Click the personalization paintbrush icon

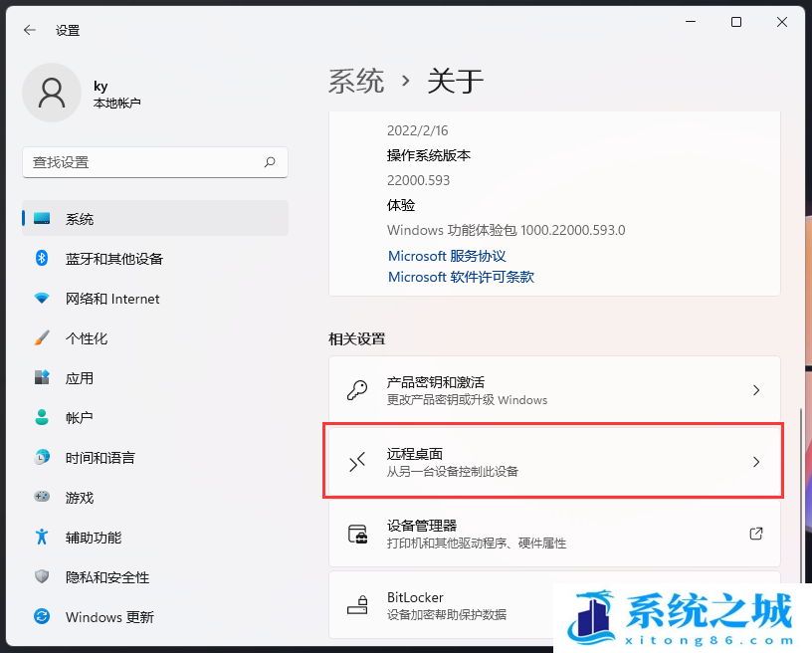(42, 338)
